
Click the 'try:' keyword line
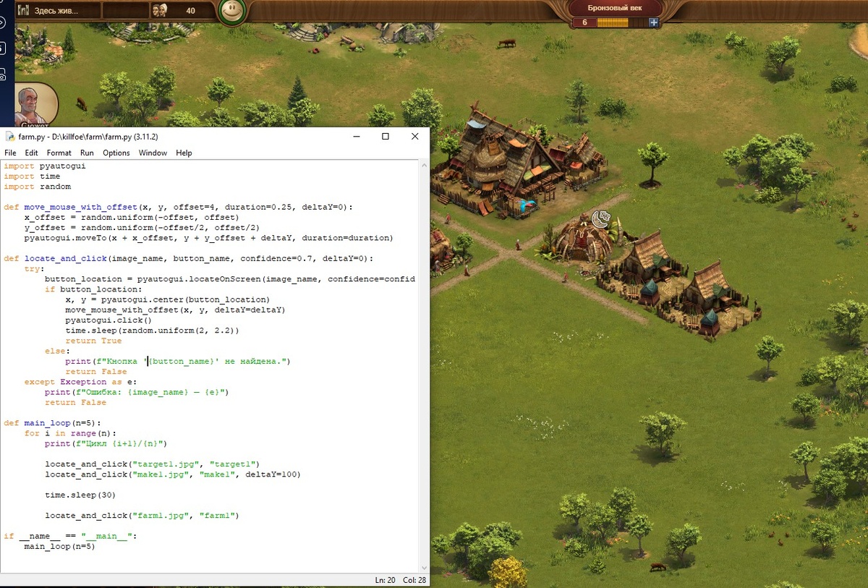[34, 268]
